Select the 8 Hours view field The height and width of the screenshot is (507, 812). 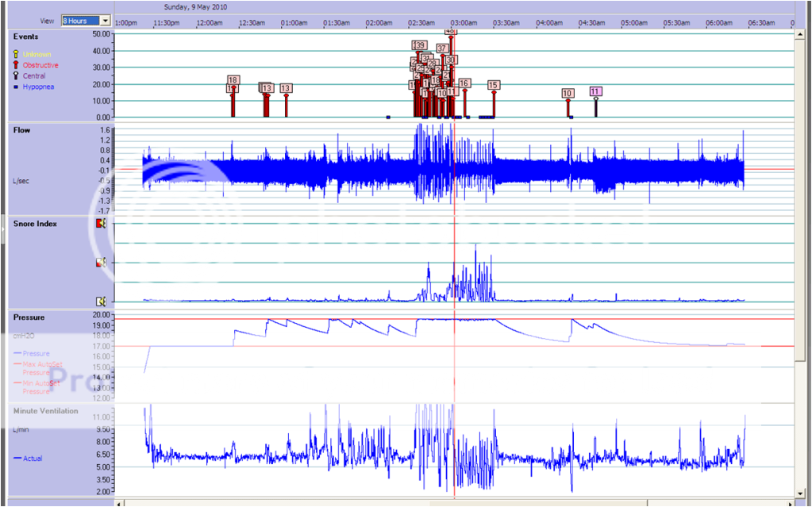pyautogui.click(x=81, y=21)
